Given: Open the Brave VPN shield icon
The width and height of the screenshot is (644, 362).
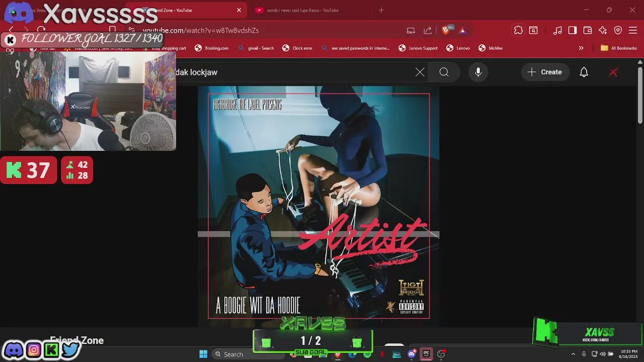Looking at the screenshot, I should coord(618,30).
